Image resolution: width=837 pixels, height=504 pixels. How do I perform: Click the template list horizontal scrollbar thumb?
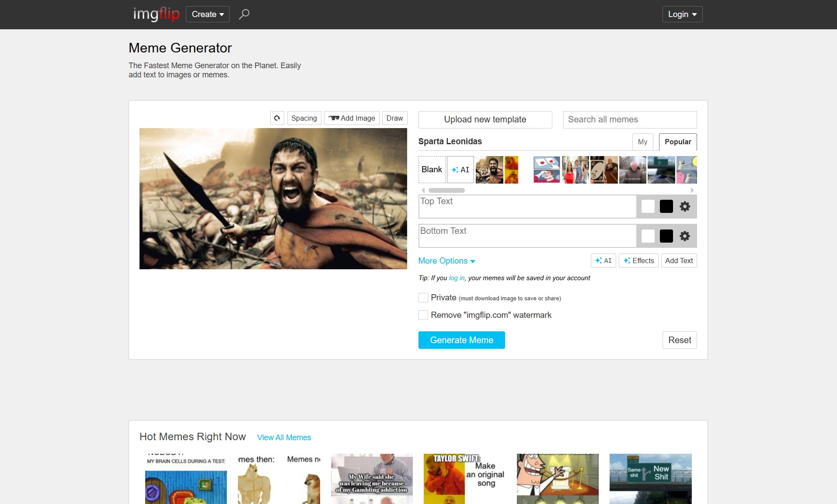(x=446, y=190)
